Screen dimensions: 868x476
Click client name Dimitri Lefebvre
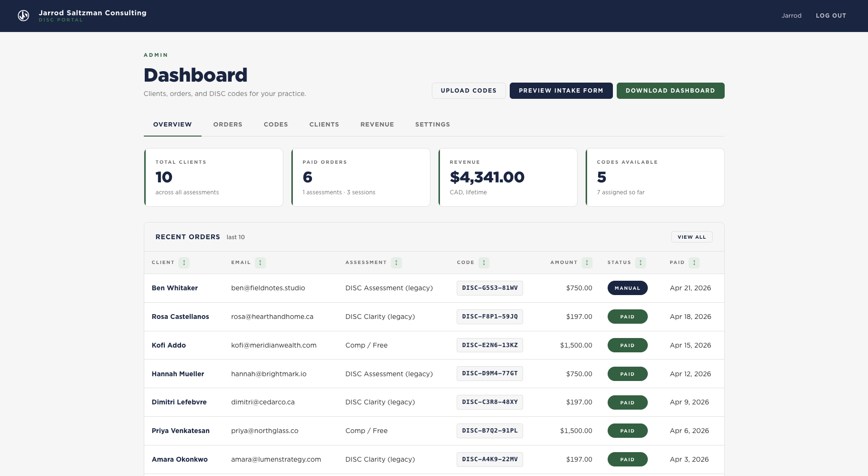(179, 402)
